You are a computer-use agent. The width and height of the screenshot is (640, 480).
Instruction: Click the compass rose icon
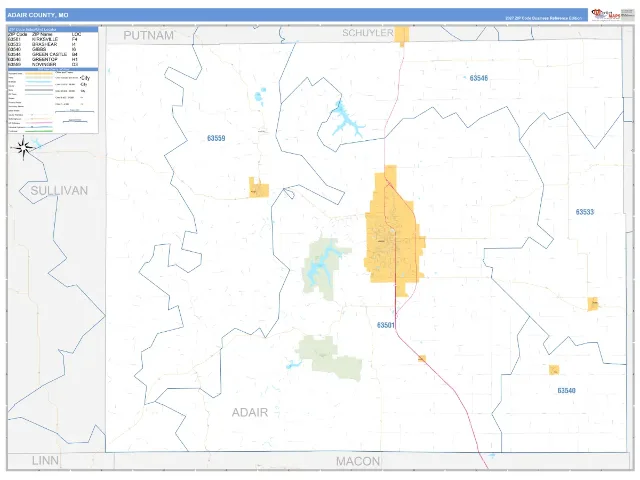point(23,147)
